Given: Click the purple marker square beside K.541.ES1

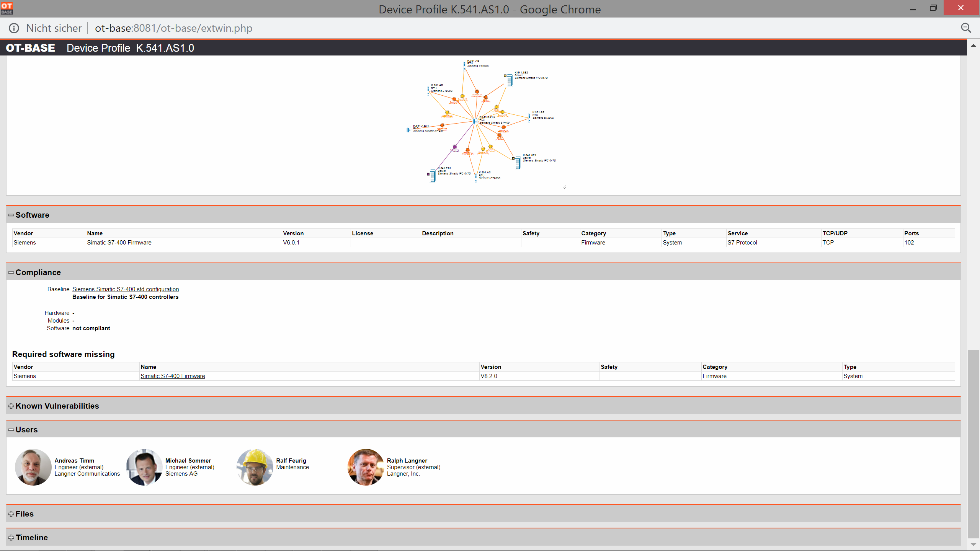Looking at the screenshot, I should [x=428, y=174].
